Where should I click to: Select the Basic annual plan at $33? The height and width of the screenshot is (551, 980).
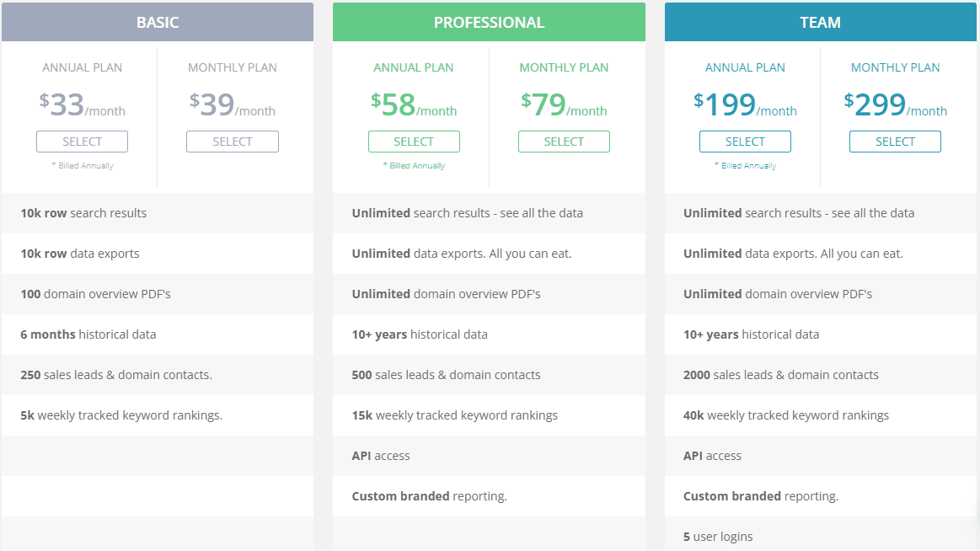tap(82, 142)
